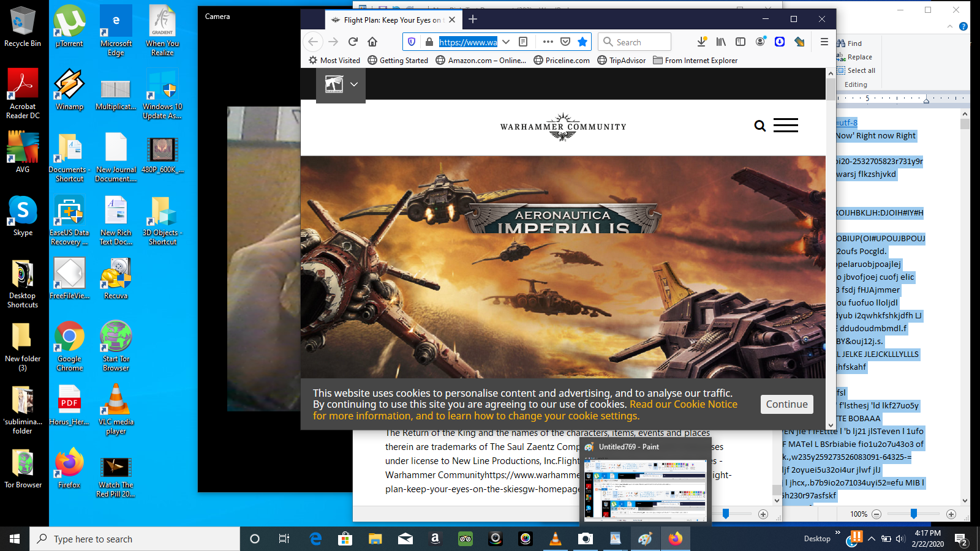Select Acrobat Reader DC desktop icon
The image size is (980, 551).
(x=23, y=94)
